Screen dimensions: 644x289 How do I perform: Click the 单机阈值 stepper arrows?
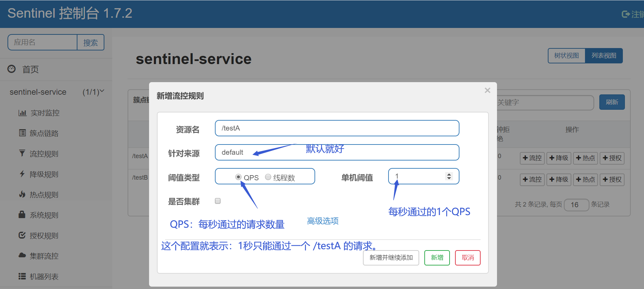449,176
